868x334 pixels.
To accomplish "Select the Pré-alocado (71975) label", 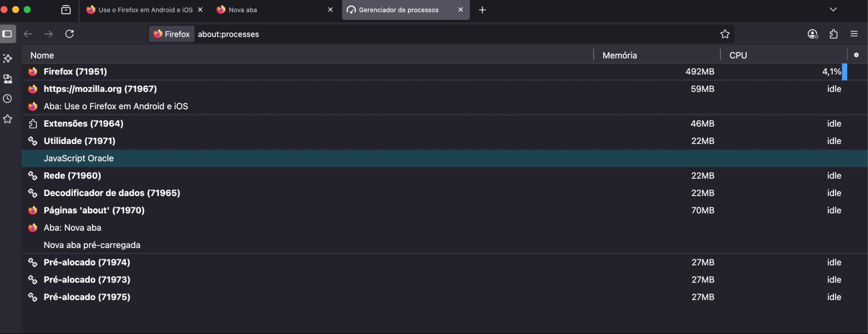I will [87, 297].
